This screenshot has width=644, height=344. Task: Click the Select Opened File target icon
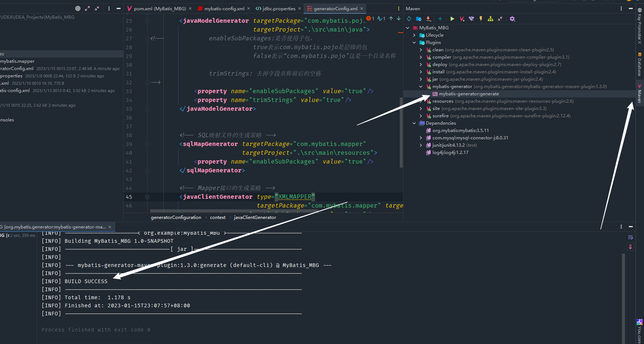78,8
